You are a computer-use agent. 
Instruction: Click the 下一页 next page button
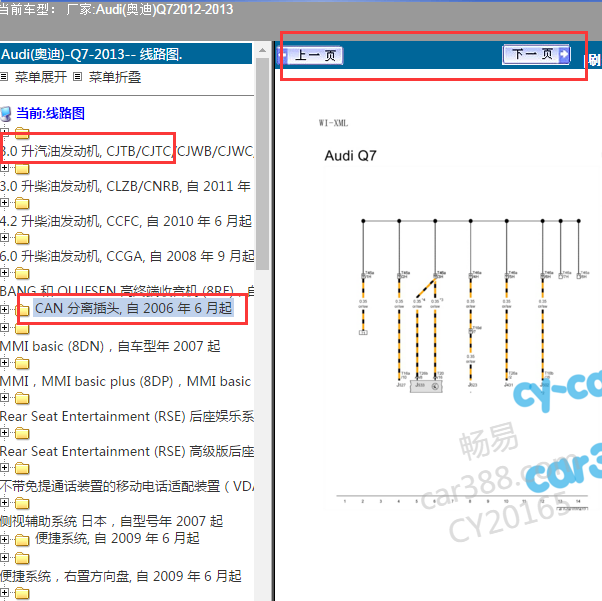[536, 55]
